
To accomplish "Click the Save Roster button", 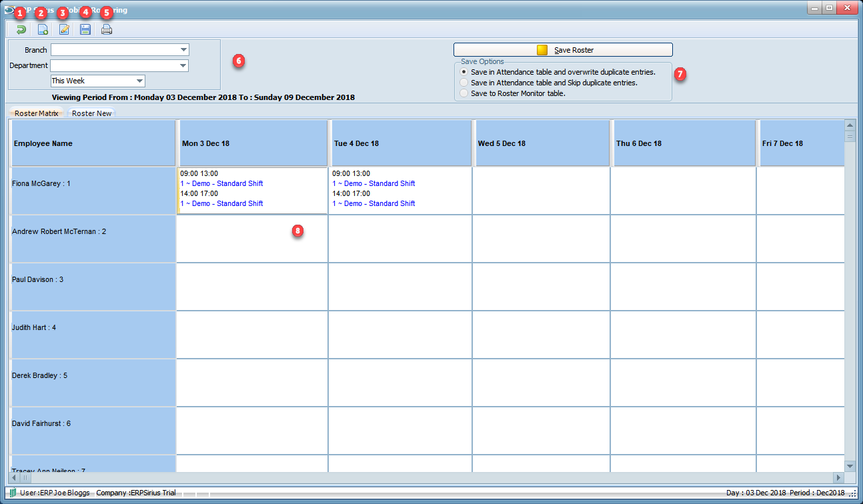I will 563,50.
